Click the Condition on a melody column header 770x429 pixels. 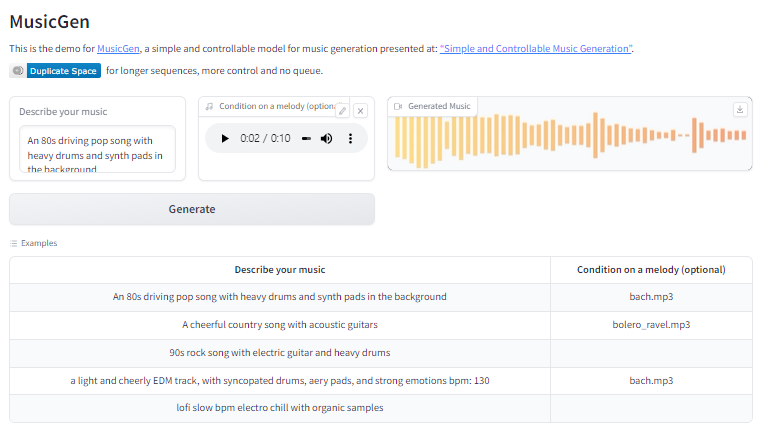pyautogui.click(x=651, y=270)
